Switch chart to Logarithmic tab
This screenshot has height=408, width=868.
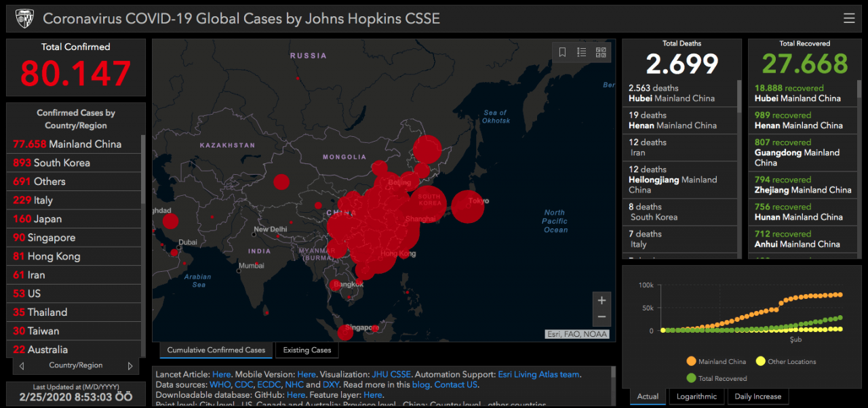pos(696,396)
